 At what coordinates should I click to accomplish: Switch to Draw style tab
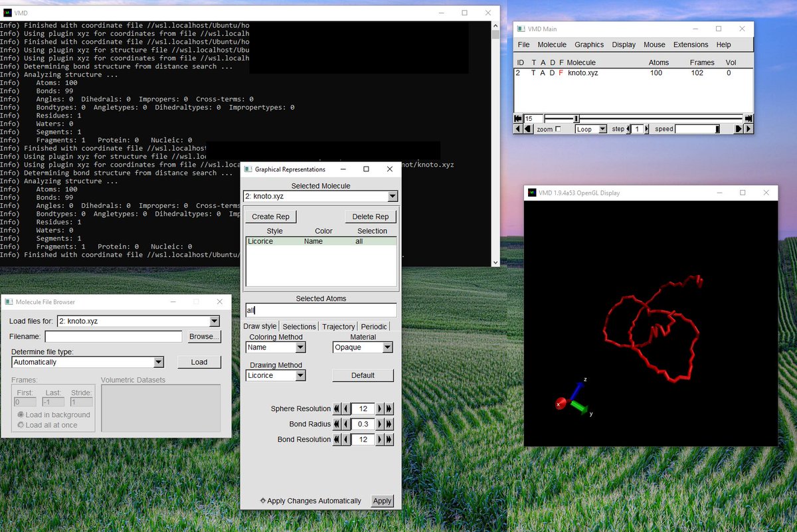click(x=260, y=326)
